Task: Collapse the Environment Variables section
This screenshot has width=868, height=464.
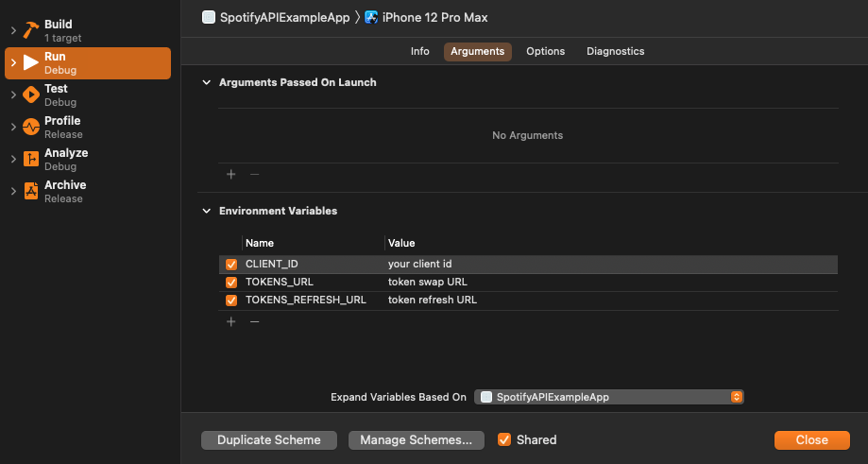Action: click(x=207, y=211)
